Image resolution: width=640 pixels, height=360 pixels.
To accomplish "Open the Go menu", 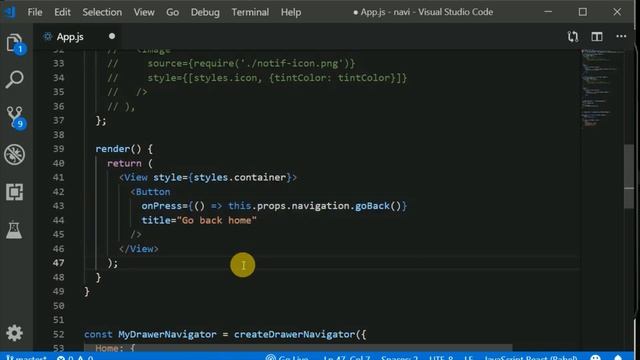I will pyautogui.click(x=172, y=12).
